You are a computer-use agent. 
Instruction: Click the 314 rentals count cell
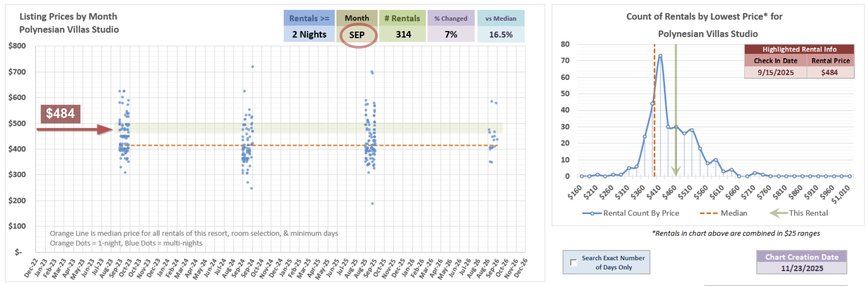coord(403,34)
